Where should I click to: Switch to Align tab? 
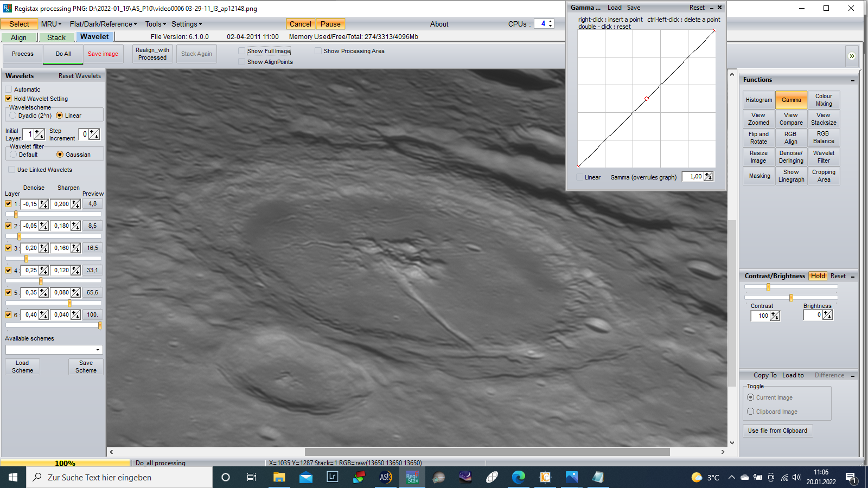(18, 37)
